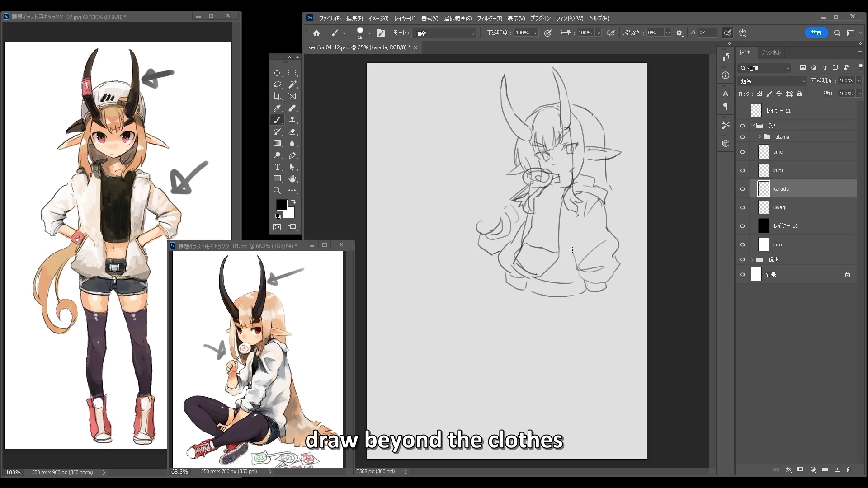
Task: Click the create new layer icon
Action: 837,469
